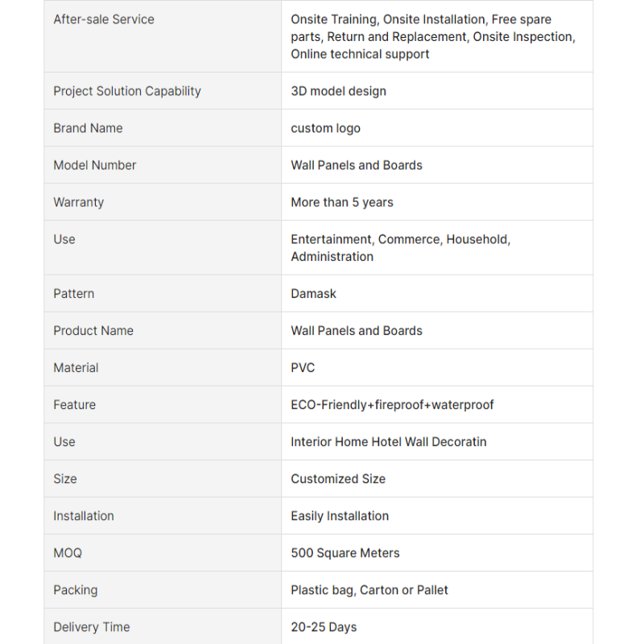Click the Model Number row label
644x644 pixels.
click(x=95, y=165)
